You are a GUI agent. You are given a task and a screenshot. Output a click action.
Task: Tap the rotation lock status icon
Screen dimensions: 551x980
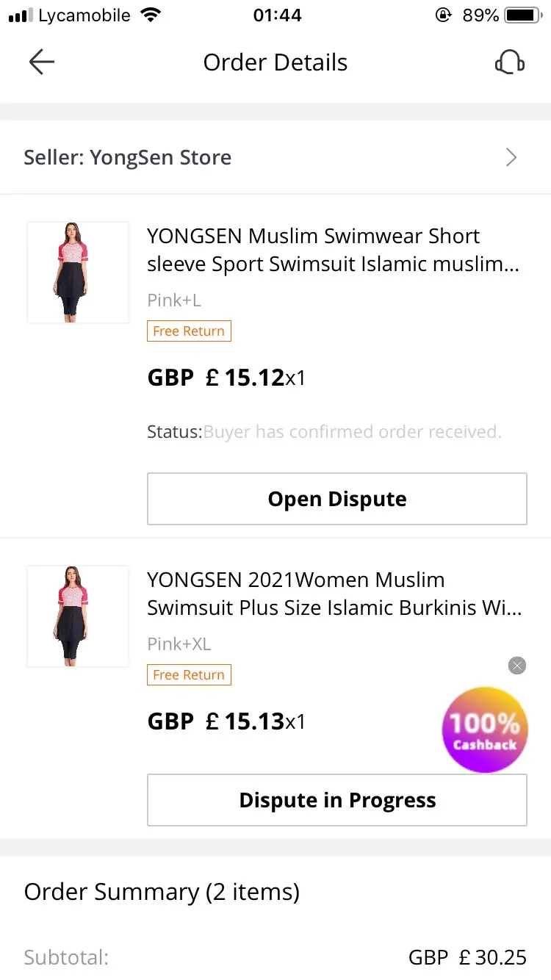pos(443,15)
